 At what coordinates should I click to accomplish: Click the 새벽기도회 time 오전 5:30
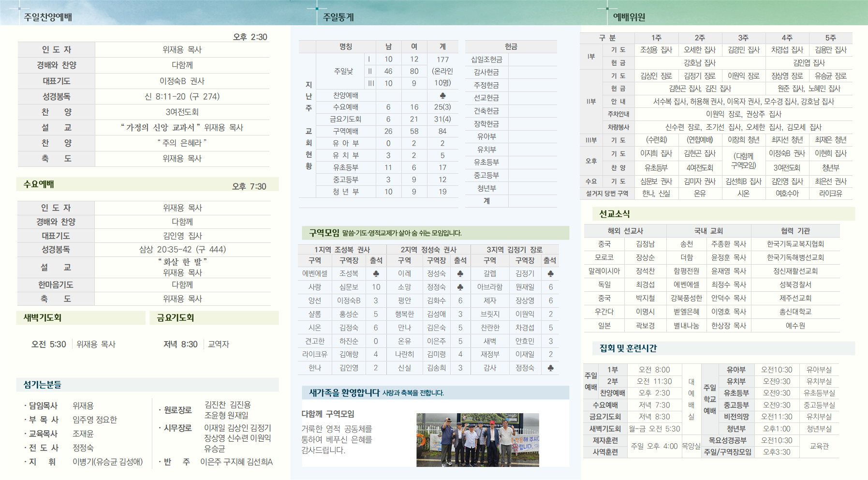[48, 344]
